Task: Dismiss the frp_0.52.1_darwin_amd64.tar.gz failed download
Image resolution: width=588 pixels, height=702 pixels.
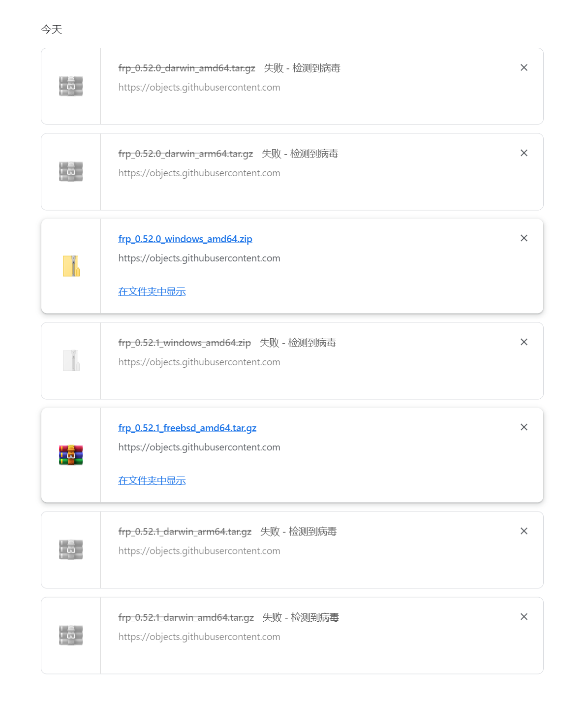Action: (x=524, y=617)
